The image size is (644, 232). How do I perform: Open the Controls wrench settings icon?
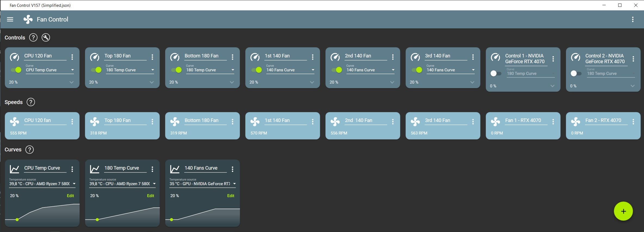click(46, 38)
